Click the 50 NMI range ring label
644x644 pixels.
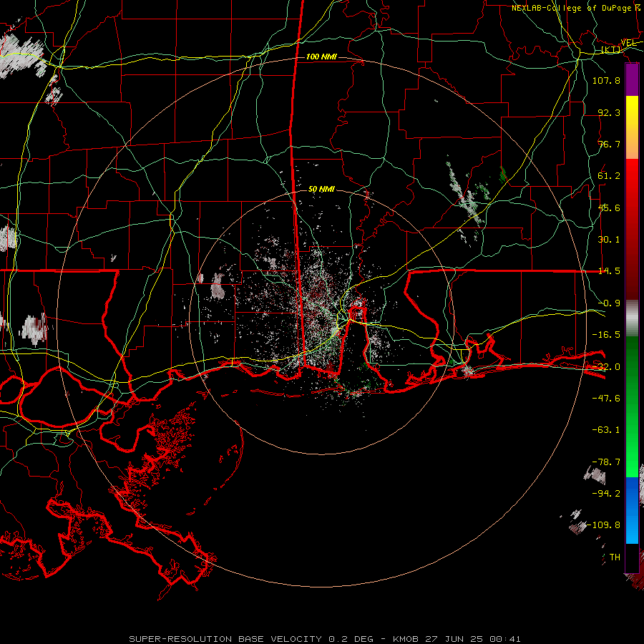tap(321, 190)
